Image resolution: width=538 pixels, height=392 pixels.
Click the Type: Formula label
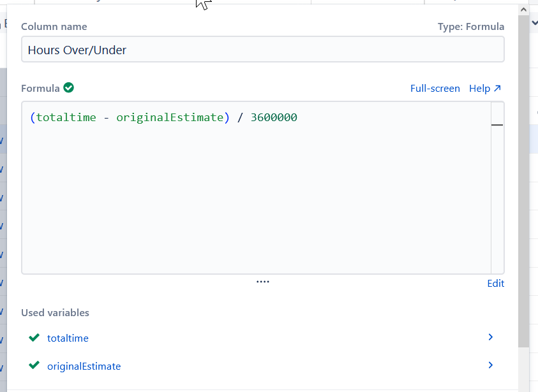click(x=471, y=27)
